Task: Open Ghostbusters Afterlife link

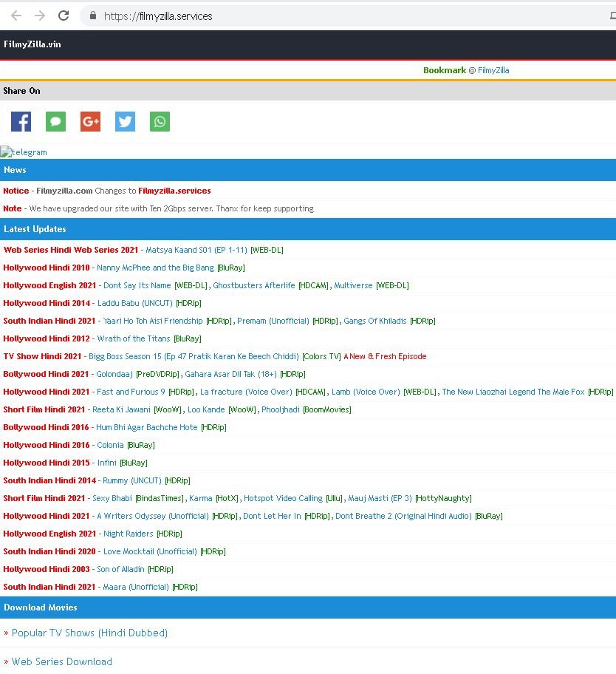Action: point(254,285)
